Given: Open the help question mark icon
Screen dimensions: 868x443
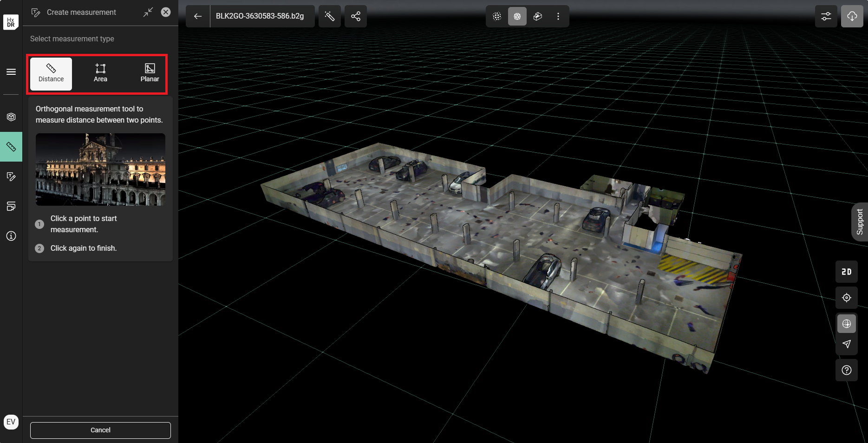Looking at the screenshot, I should click(x=847, y=370).
